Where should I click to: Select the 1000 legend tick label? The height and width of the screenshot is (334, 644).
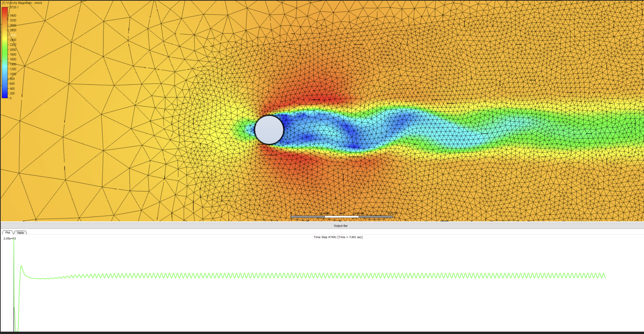coord(13,74)
